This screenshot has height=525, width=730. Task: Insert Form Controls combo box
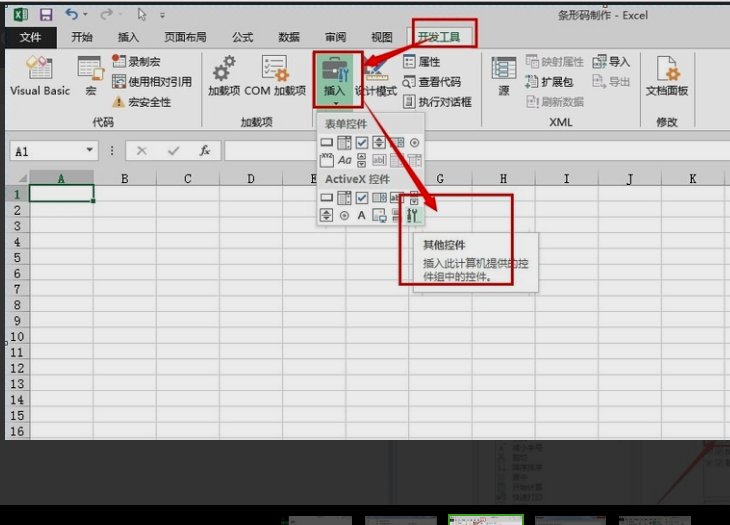pyautogui.click(x=344, y=142)
